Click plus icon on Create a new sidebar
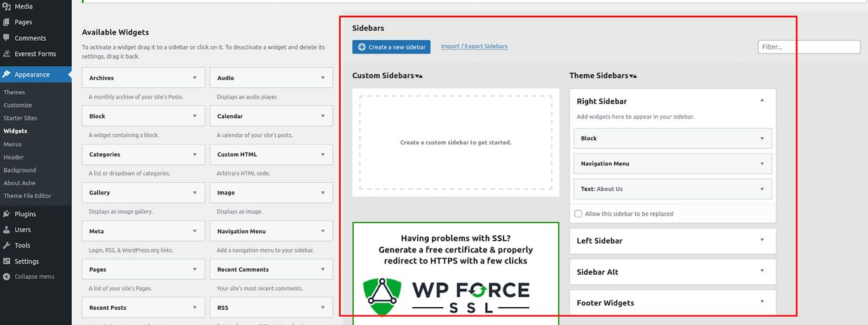 (x=362, y=47)
